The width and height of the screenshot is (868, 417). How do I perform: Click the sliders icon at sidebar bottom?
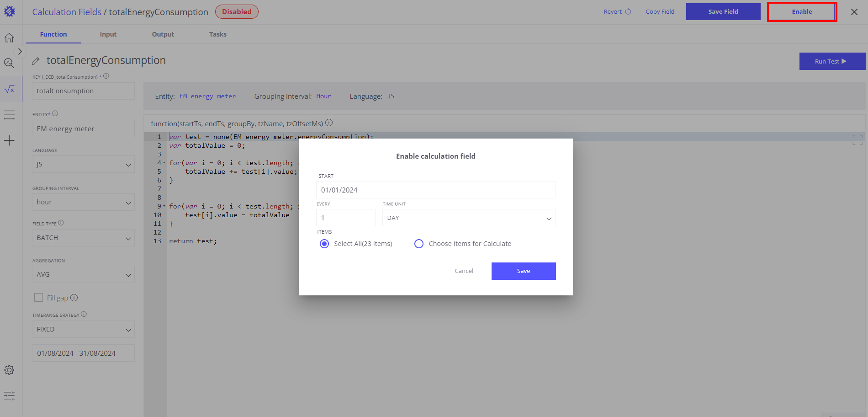[x=9, y=396]
